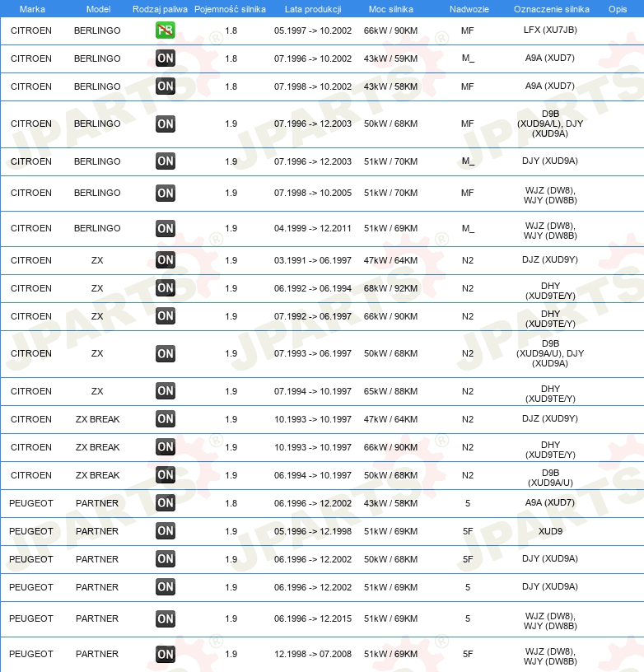Click engine code D9B (XUD9A/U) in ZX BREAK row
Screen dimensions: 644x672
tap(550, 478)
